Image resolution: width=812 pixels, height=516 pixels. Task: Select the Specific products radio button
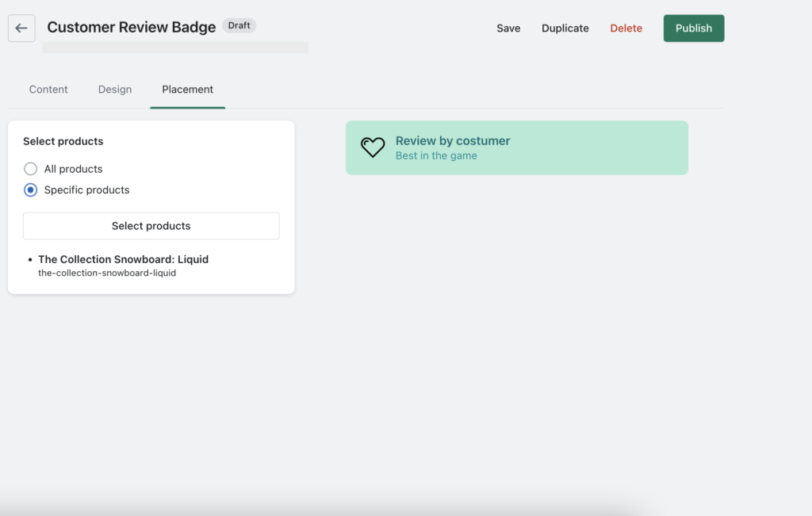(x=30, y=190)
